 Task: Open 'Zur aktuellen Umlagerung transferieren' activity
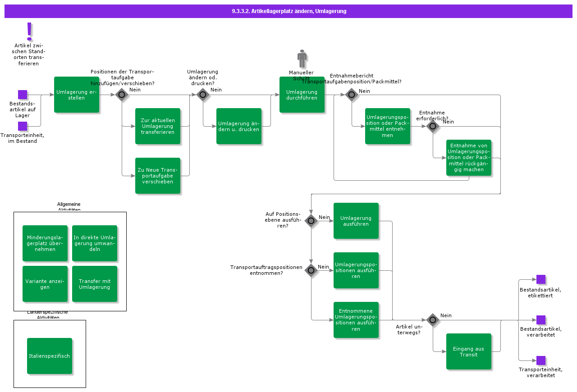pyautogui.click(x=158, y=126)
